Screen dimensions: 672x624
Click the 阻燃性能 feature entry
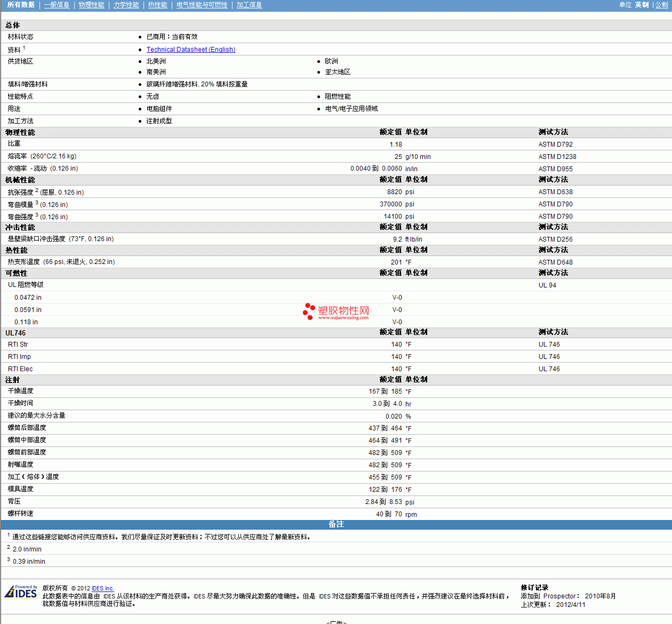click(x=338, y=97)
